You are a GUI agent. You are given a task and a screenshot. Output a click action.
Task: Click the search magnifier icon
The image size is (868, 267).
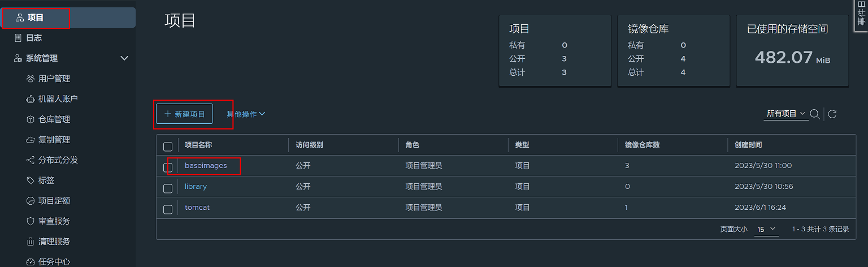(815, 114)
